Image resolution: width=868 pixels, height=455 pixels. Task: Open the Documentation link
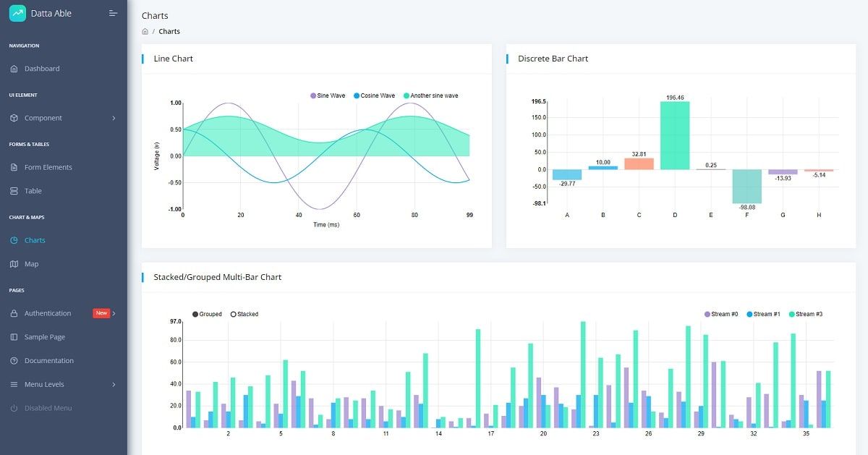(x=51, y=360)
